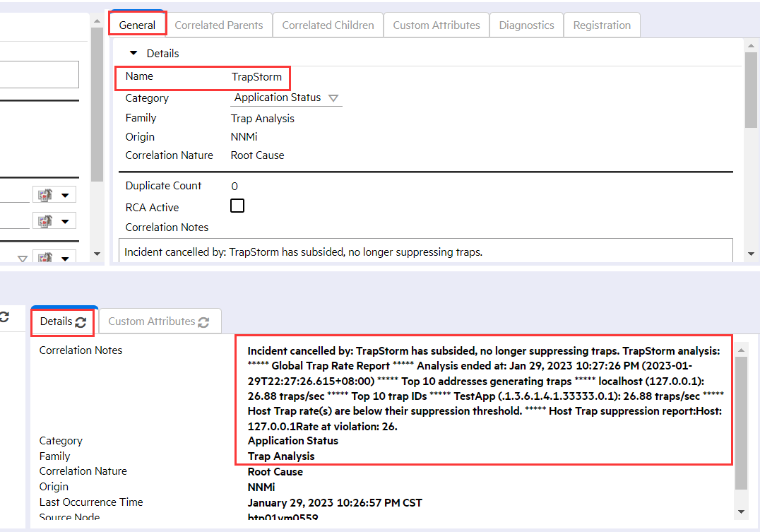The image size is (760, 532).
Task: Switch to the Correlated Parents tab
Action: (x=218, y=25)
